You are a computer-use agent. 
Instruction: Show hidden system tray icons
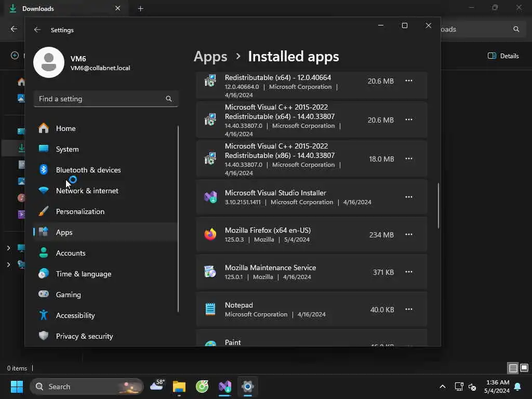click(x=443, y=387)
